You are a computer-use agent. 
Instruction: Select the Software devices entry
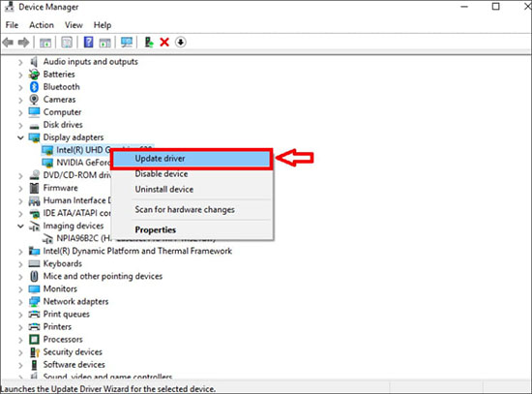(74, 365)
